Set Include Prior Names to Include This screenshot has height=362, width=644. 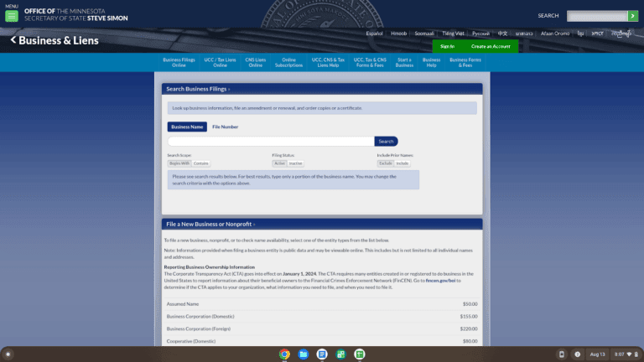point(402,163)
